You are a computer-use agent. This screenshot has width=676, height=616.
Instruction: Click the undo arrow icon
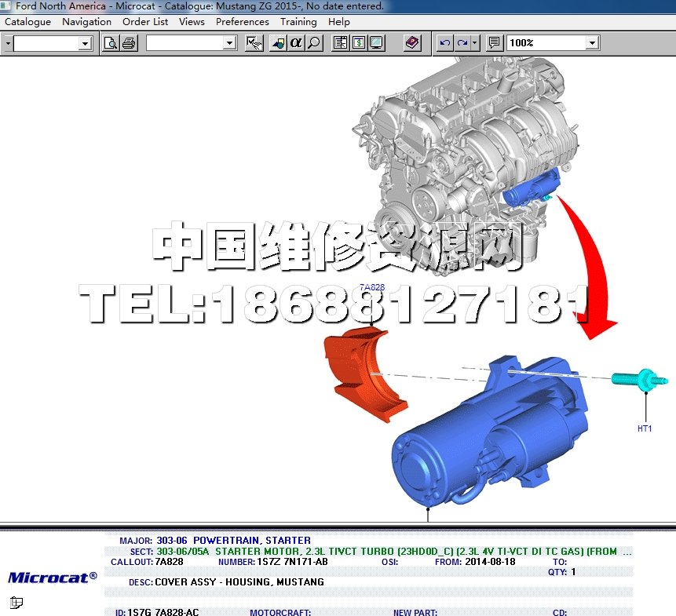coord(445,43)
